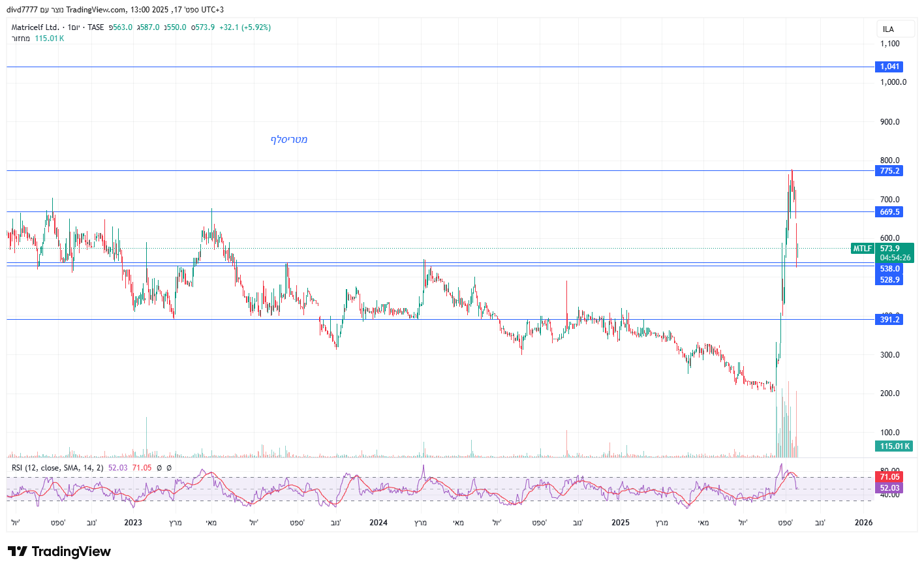Viewport: 924px width, 571px height.
Task: Select the 1,041 price line tag
Action: (x=889, y=67)
